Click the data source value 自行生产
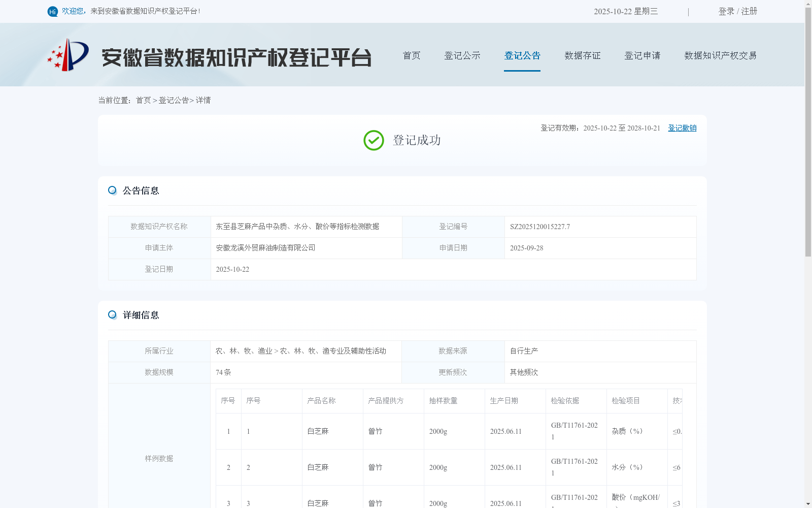 pyautogui.click(x=524, y=351)
